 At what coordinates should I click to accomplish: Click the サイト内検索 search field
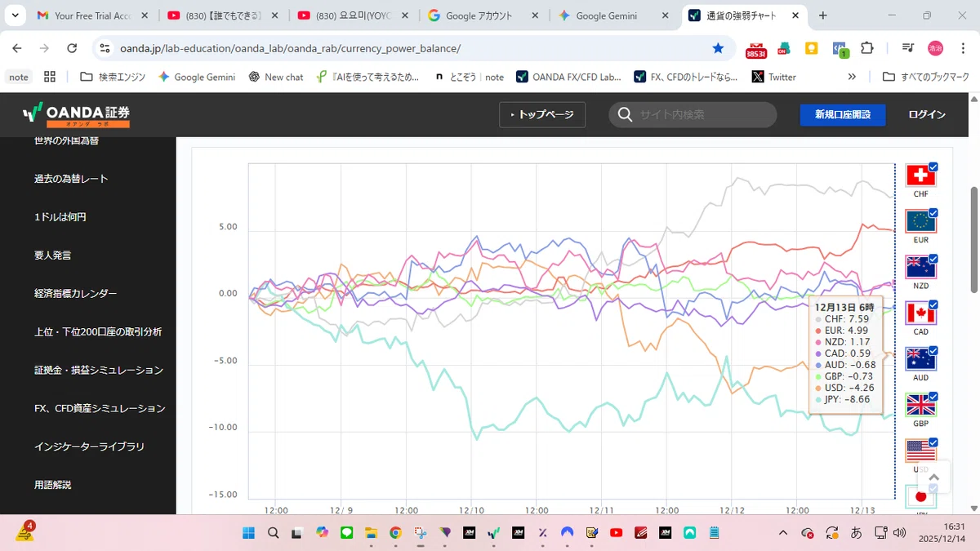point(693,115)
